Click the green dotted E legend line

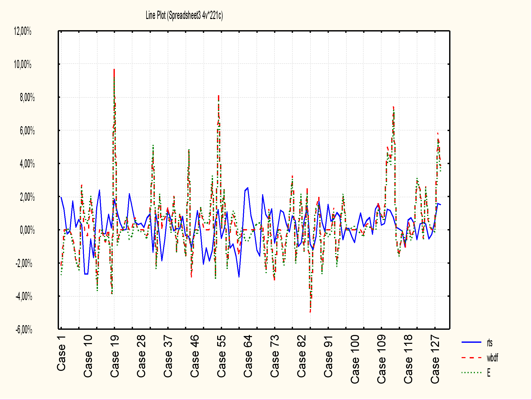(471, 373)
